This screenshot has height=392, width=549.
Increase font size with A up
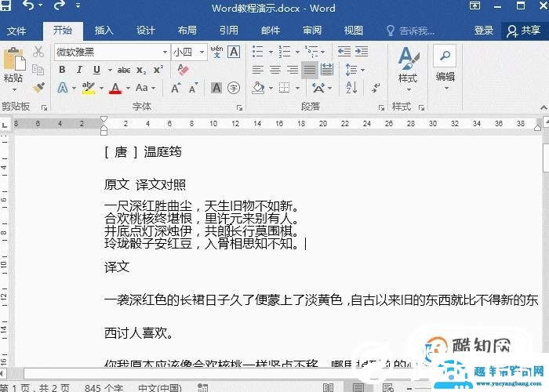click(176, 88)
